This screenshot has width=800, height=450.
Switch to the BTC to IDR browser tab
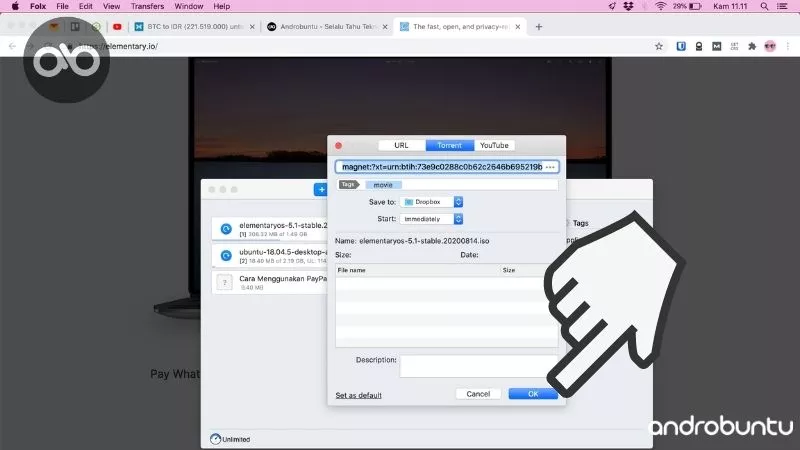[x=194, y=27]
